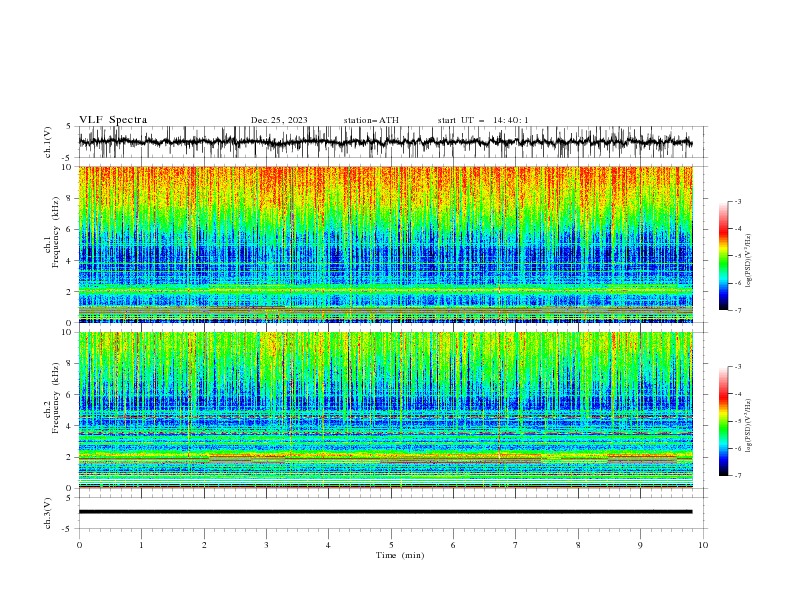
Task: Click the ch.1 voltage waveform trace
Action: pos(385,142)
